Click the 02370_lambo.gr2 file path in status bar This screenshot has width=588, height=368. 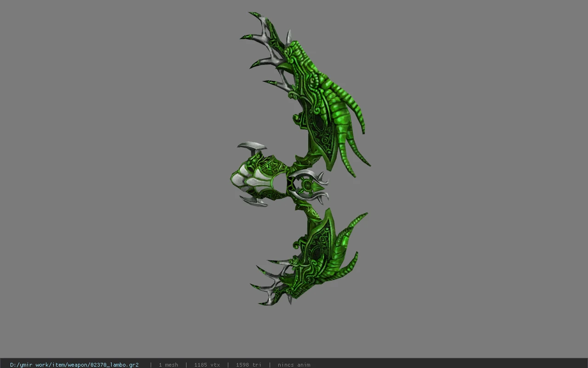click(74, 365)
